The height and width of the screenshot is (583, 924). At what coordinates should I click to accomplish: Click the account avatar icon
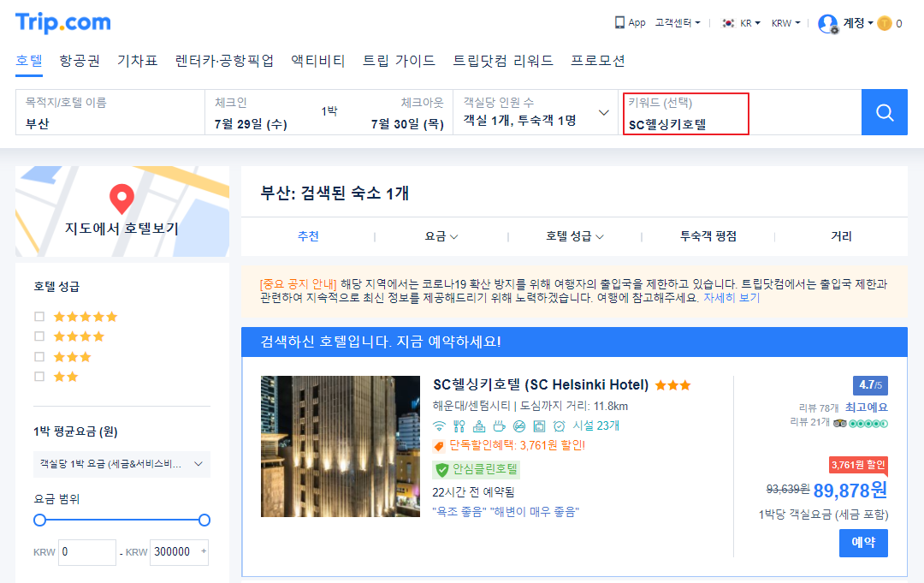tap(828, 24)
